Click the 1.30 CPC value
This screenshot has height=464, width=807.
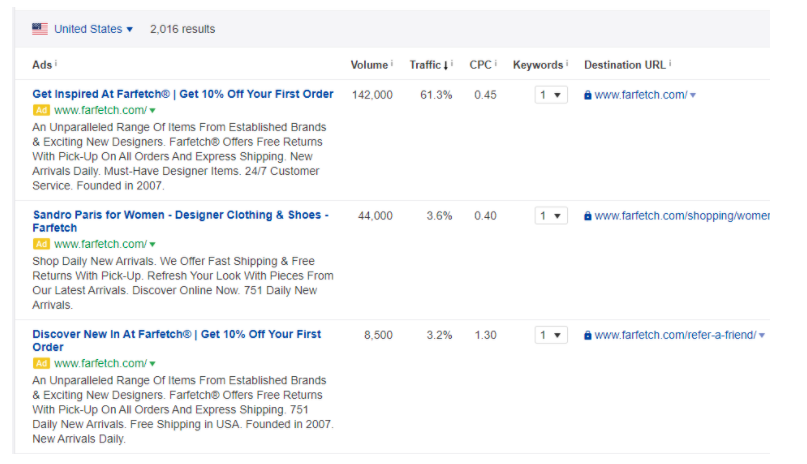point(485,335)
